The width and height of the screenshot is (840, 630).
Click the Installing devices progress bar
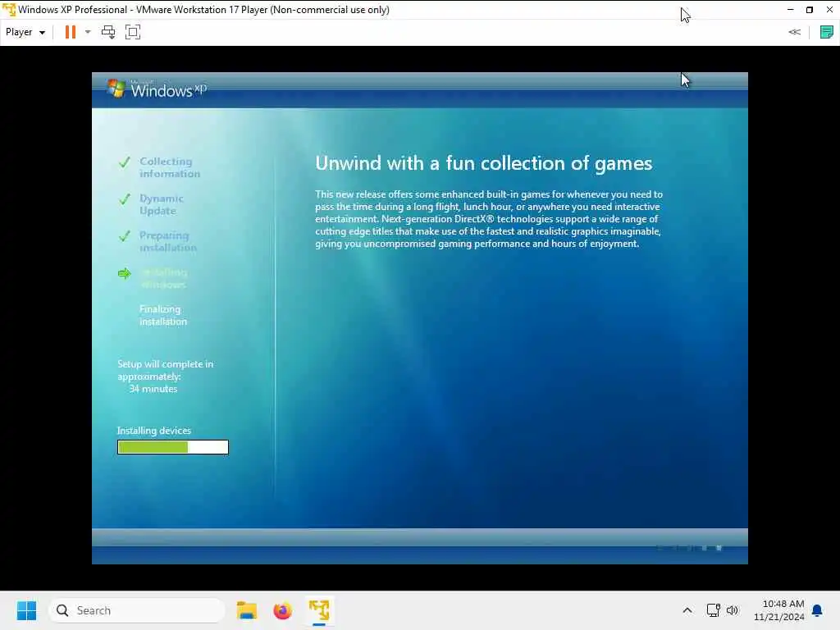tap(173, 447)
